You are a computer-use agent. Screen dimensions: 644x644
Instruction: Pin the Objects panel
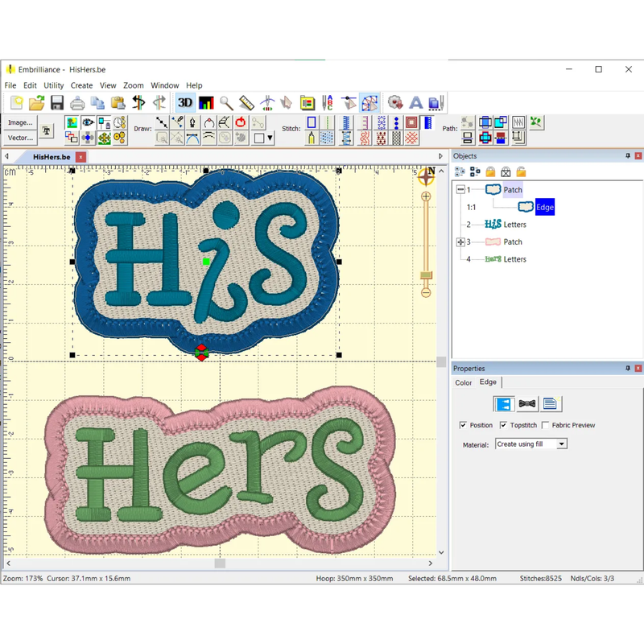point(628,155)
